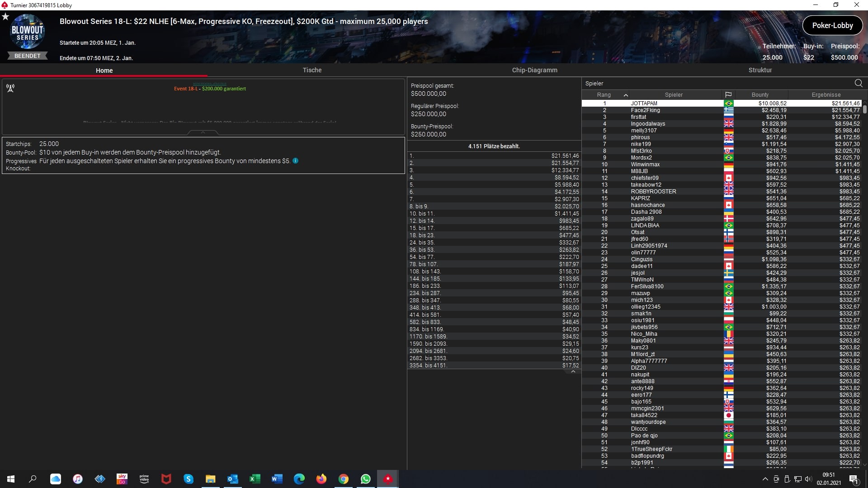Open the Chip-Diagramm tab
Screen dimensions: 868x488
(x=534, y=70)
